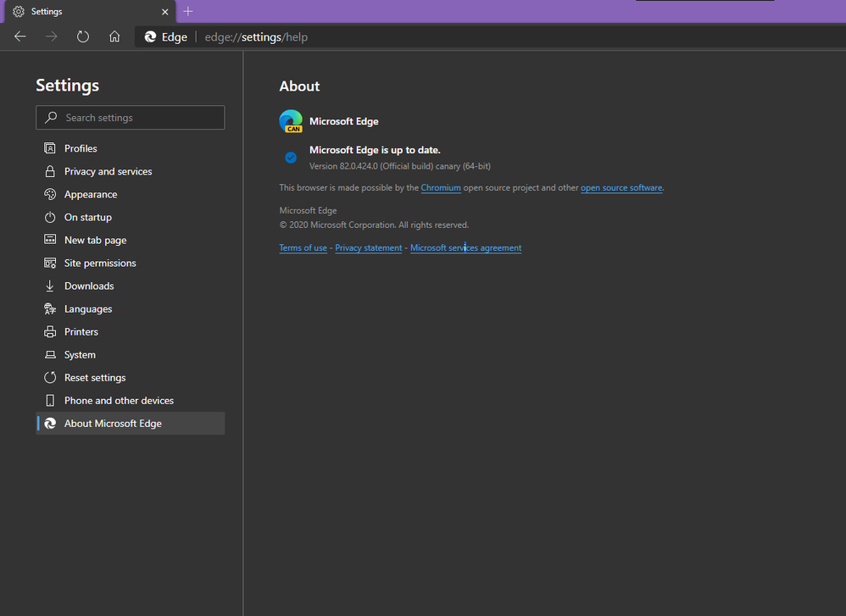
Task: Select About Microsoft Edge in sidebar
Action: pyautogui.click(x=130, y=424)
